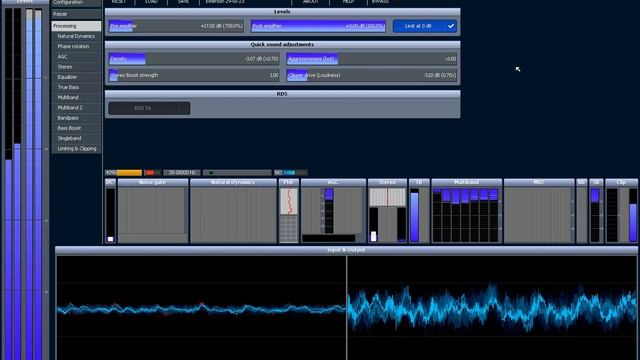Open Multiband settings in sidebar
640x360 pixels.
tap(76, 98)
